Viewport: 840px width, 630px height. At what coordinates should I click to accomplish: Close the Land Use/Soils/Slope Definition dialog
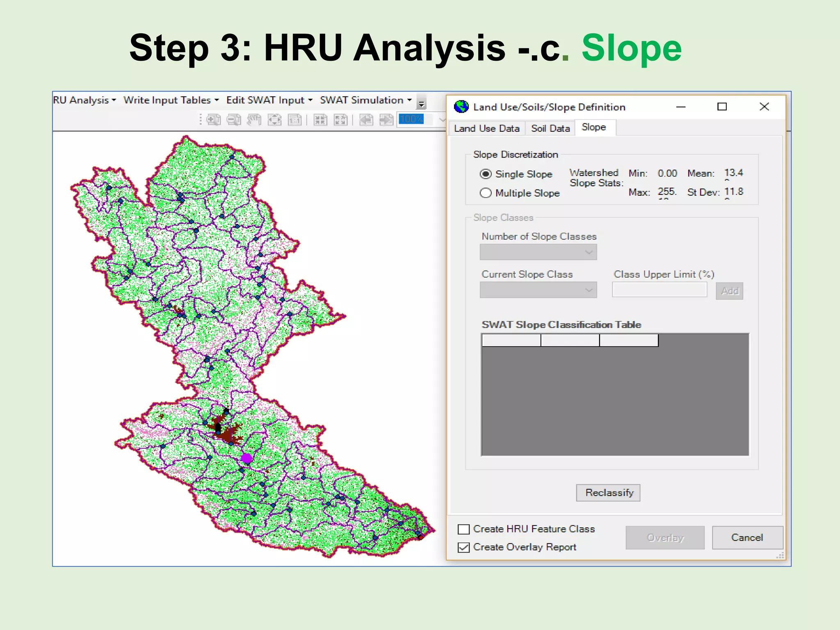point(764,107)
